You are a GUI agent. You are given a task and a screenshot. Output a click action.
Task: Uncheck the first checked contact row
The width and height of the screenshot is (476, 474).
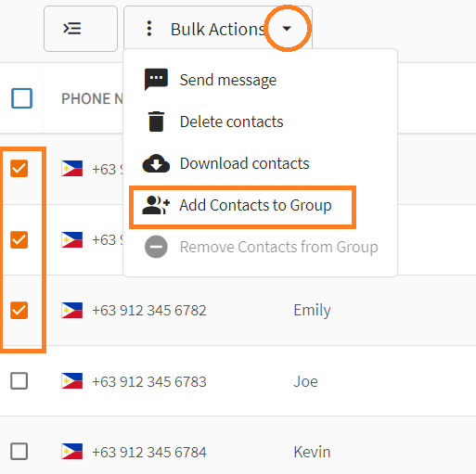[x=19, y=169]
